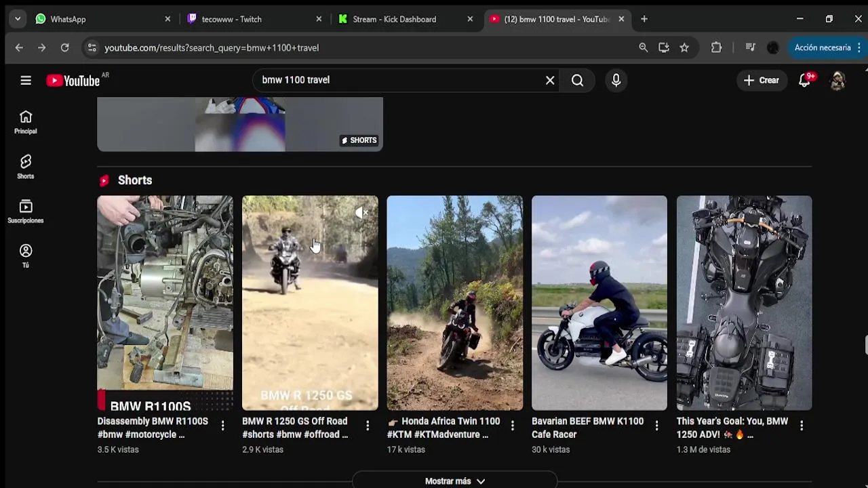
Task: Click the Shorts section heading
Action: coord(135,180)
